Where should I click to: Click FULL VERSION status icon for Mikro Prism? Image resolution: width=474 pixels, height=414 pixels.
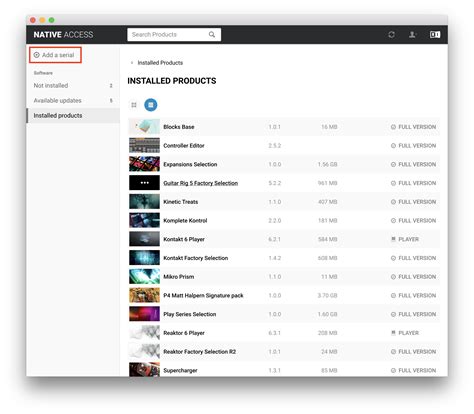(393, 277)
